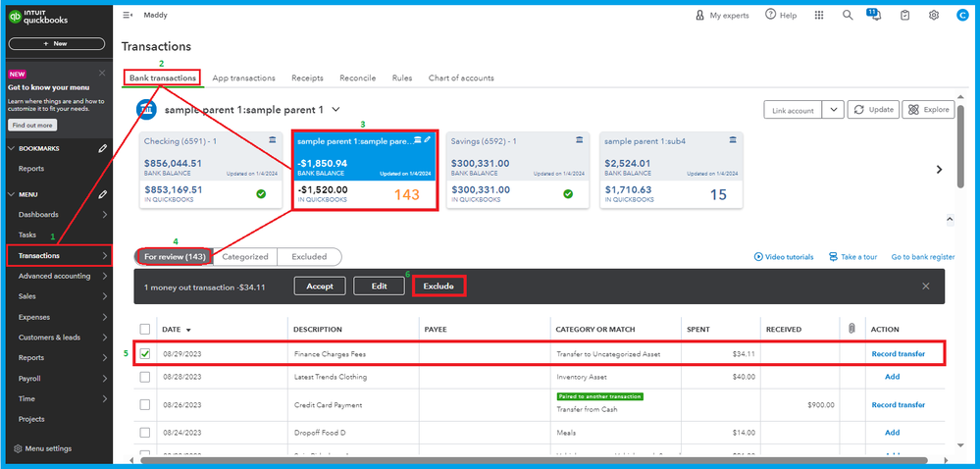Screen dimensions: 980x469
Task: Dismiss the Get to know your menu card
Action: tap(103, 74)
